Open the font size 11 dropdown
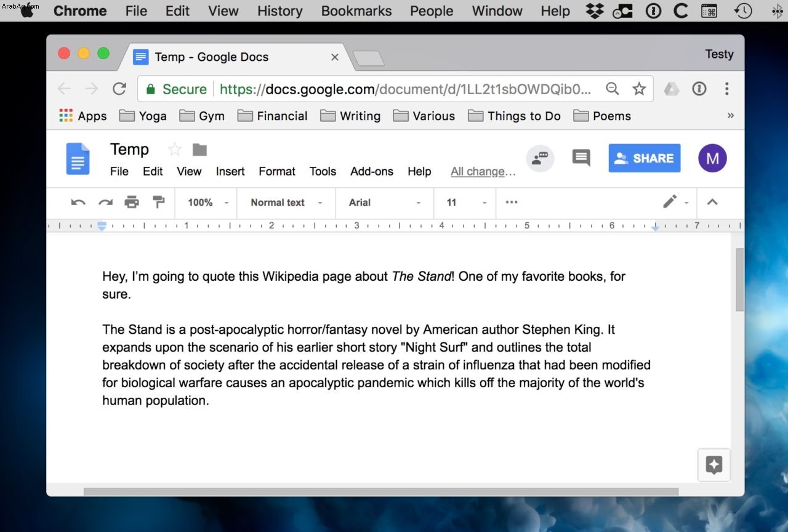Viewport: 788px width, 532px height. coord(466,202)
